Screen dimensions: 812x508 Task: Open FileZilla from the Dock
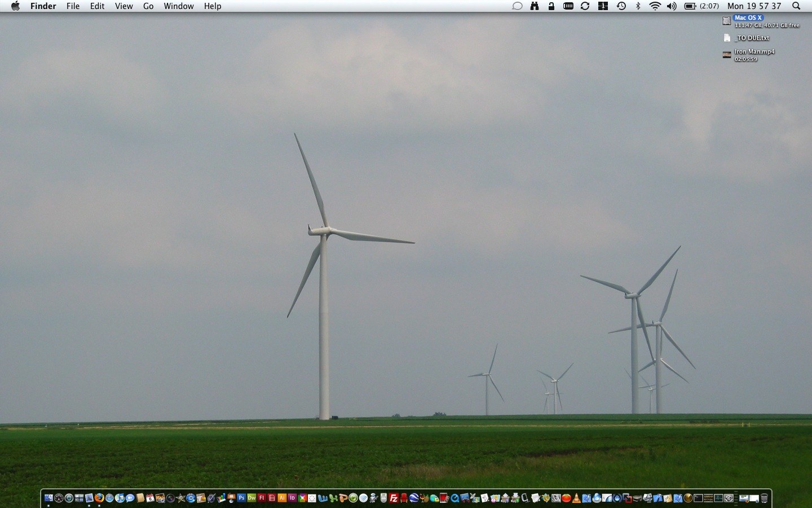394,498
